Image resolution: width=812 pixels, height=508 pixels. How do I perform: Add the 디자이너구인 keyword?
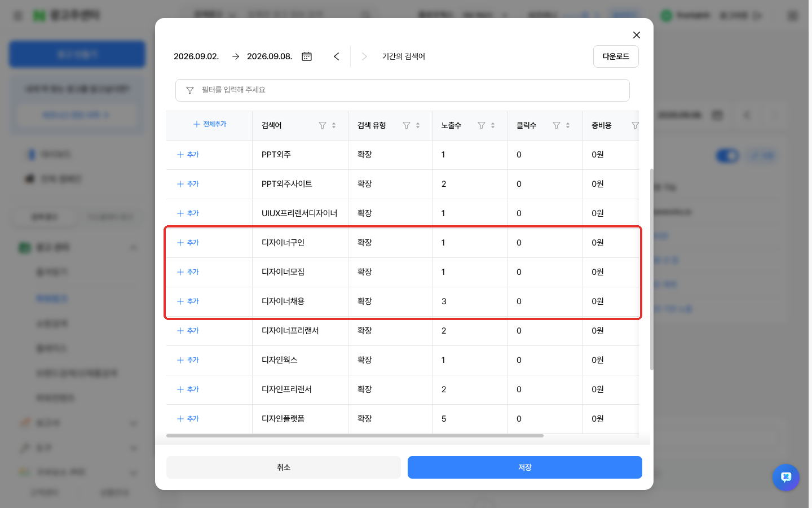point(188,243)
